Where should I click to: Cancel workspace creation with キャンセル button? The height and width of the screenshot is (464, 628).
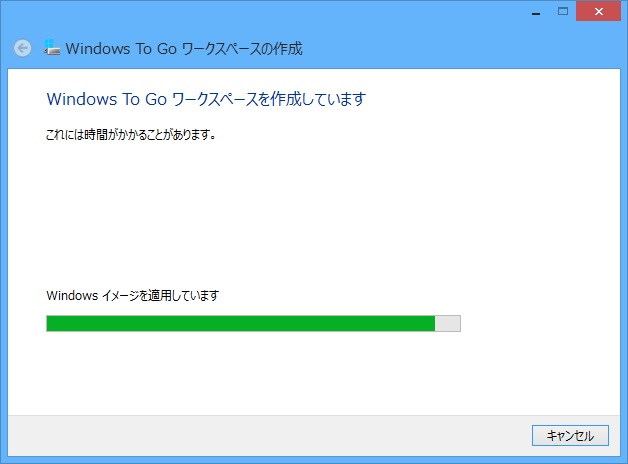pyautogui.click(x=570, y=435)
